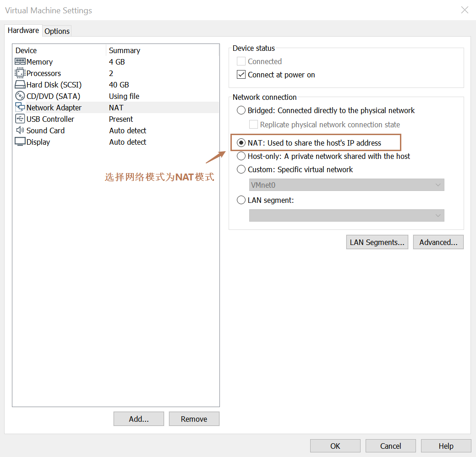The width and height of the screenshot is (476, 457).
Task: Open Help for this dialog
Action: point(446,446)
